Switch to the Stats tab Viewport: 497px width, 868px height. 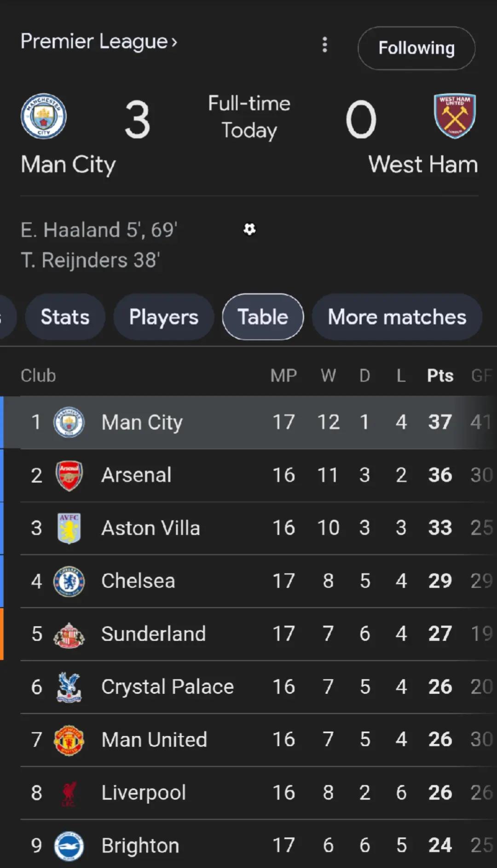pos(65,317)
